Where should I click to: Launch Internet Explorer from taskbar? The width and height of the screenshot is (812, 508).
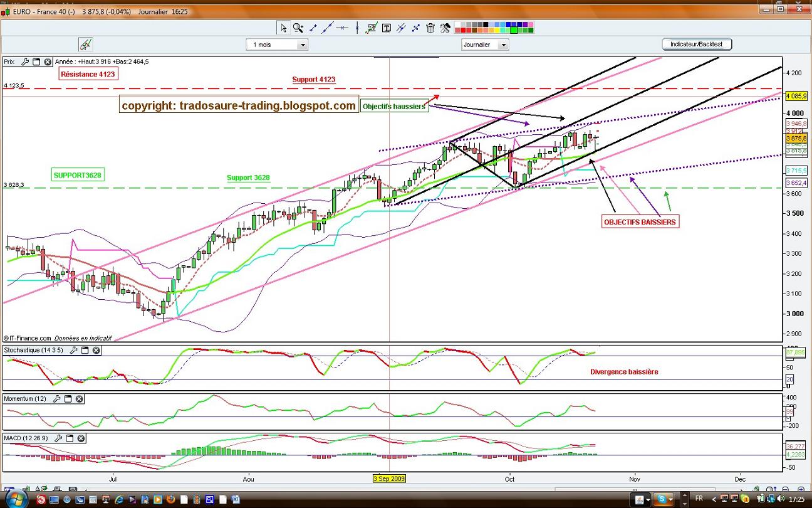click(119, 499)
